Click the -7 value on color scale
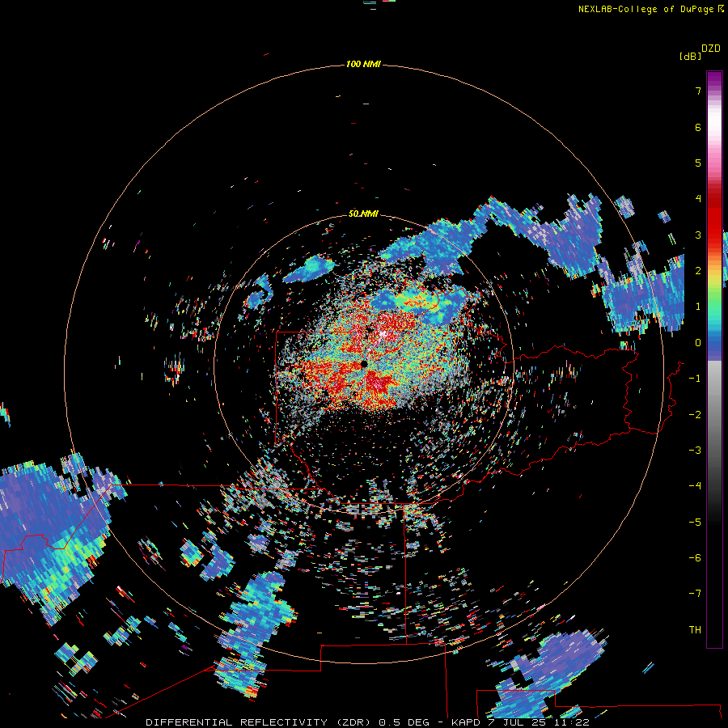Viewport: 728px width, 728px height. (695, 594)
